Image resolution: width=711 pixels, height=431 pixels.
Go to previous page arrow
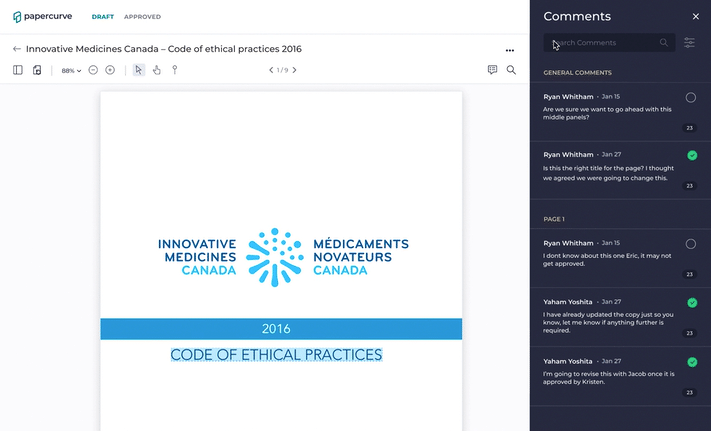coord(271,70)
